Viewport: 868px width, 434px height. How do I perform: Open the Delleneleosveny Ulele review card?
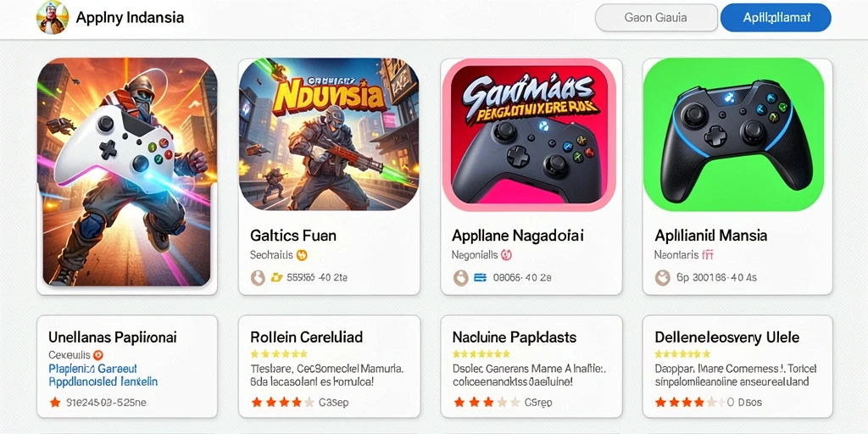(737, 366)
